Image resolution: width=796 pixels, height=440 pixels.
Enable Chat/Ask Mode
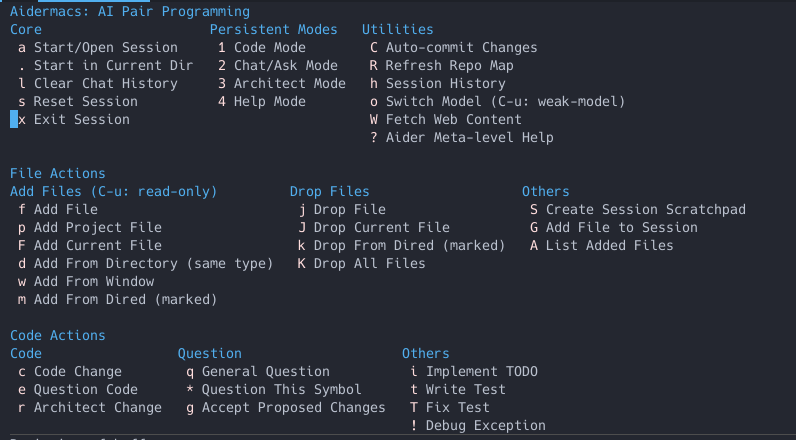point(285,65)
